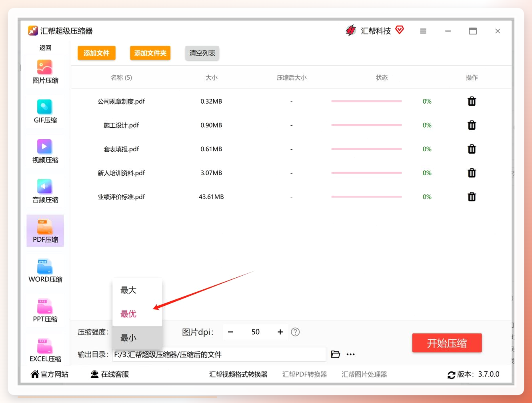Open the EXCEL压缩 tool
Image resolution: width=532 pixels, height=403 pixels.
(x=45, y=350)
